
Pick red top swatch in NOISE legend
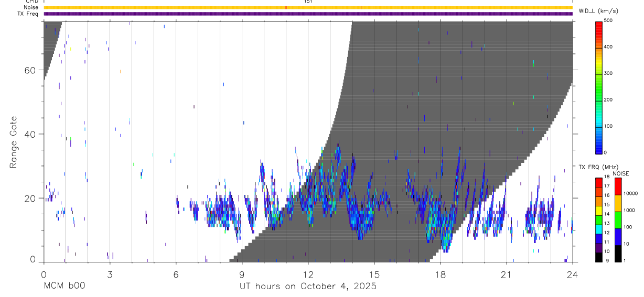tap(618, 186)
